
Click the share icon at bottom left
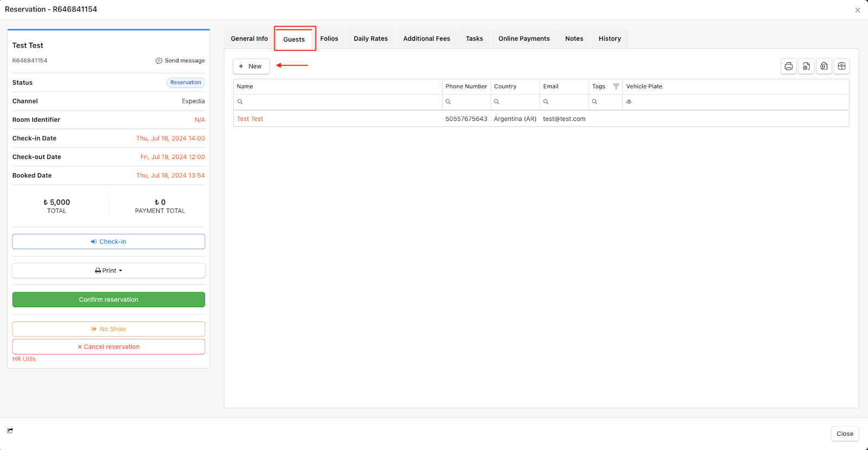pos(10,430)
